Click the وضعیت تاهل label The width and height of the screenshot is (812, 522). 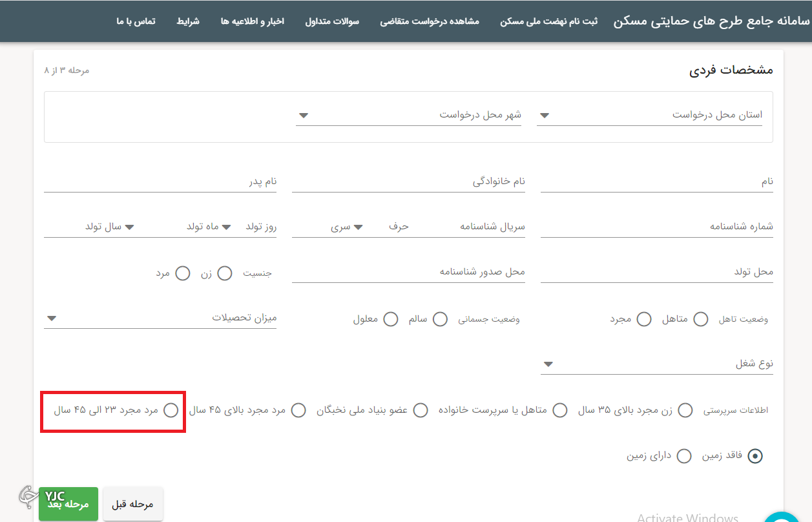744,319
